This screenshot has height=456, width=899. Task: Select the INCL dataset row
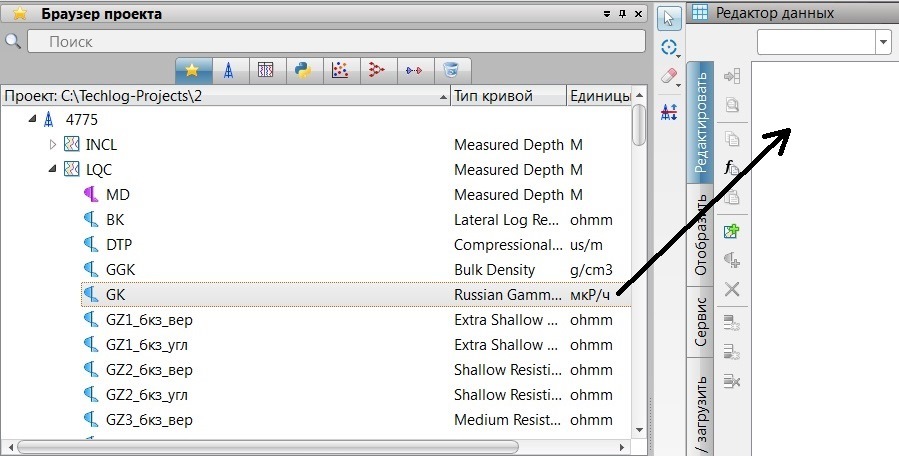click(316, 145)
